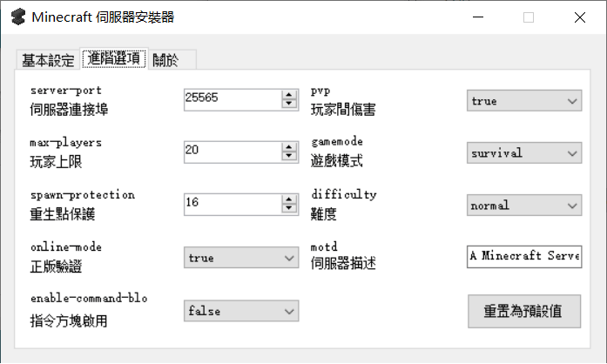The image size is (607, 364).
Task: Click the 重置為預設值 reset button
Action: point(524,312)
